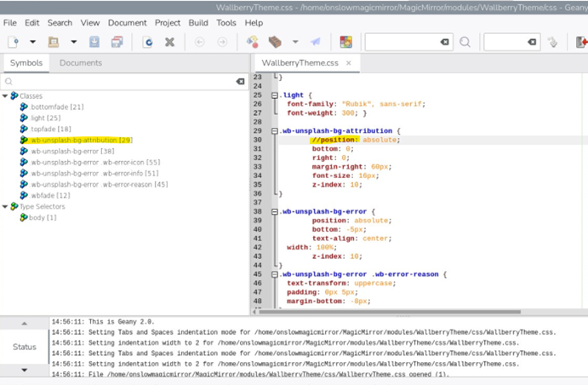Open the Build menu
588x385 pixels.
[197, 22]
